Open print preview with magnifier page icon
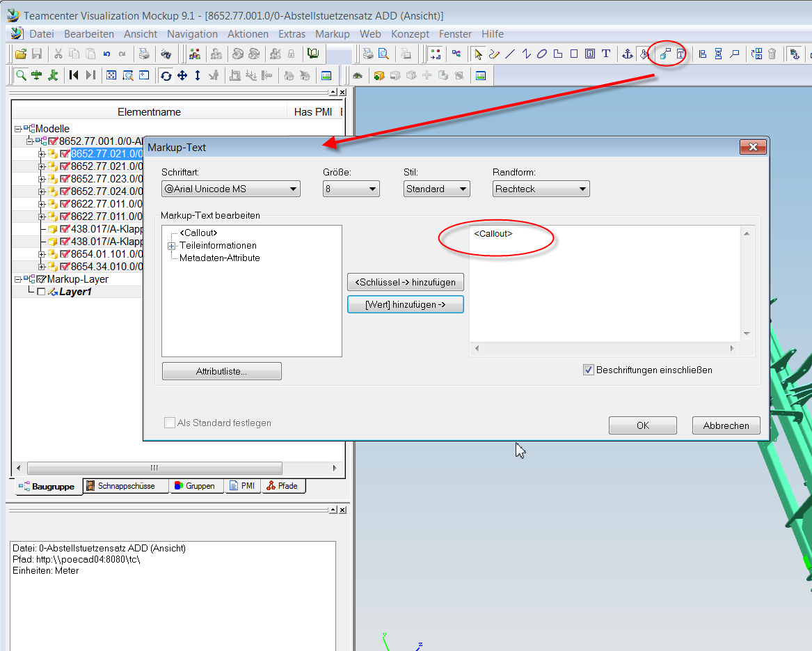 [x=383, y=54]
